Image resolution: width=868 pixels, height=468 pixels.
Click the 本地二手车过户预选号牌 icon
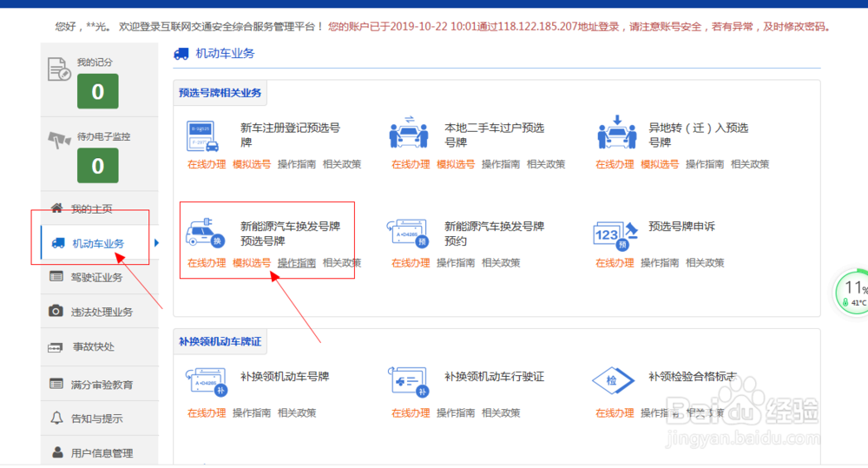(409, 133)
